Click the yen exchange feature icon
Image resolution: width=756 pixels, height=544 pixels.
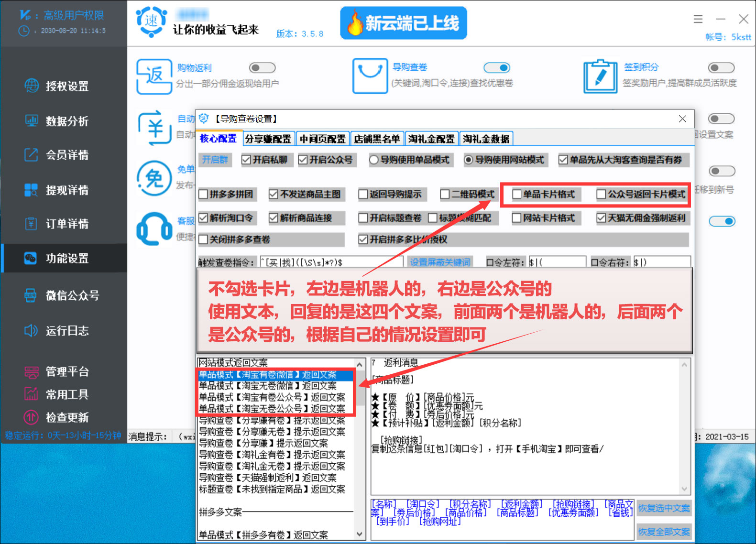(154, 128)
